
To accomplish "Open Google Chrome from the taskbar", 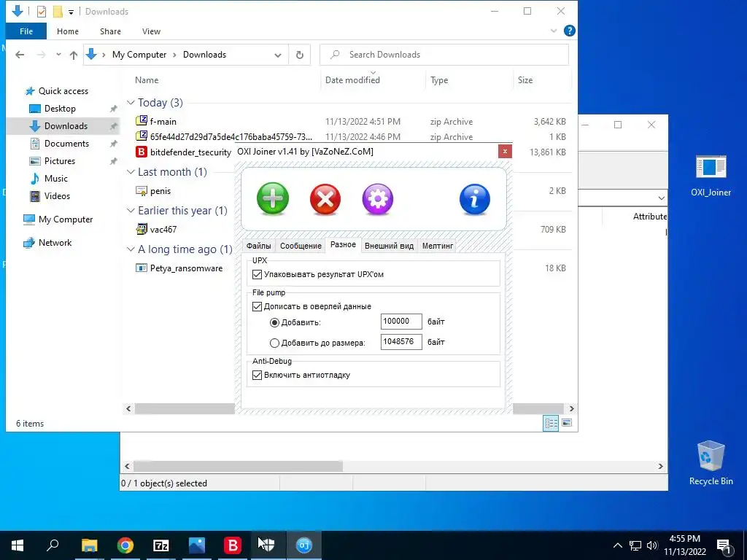I will pos(125,545).
